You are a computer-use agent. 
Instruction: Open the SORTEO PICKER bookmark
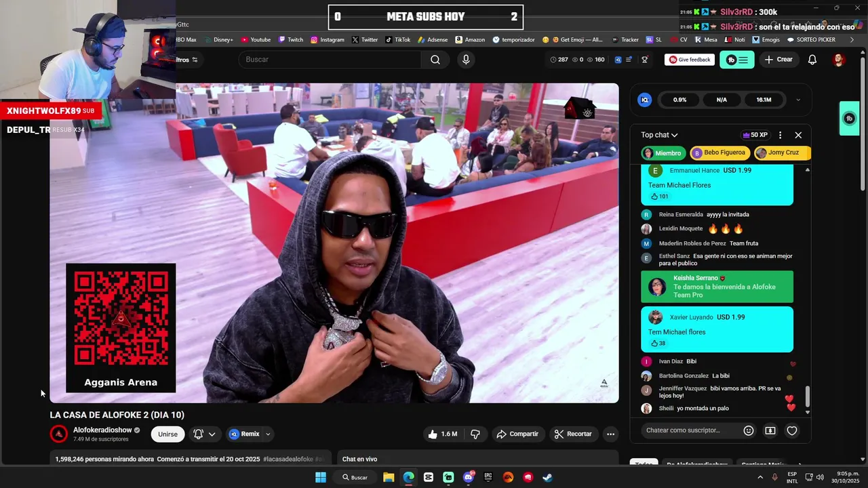(x=811, y=40)
